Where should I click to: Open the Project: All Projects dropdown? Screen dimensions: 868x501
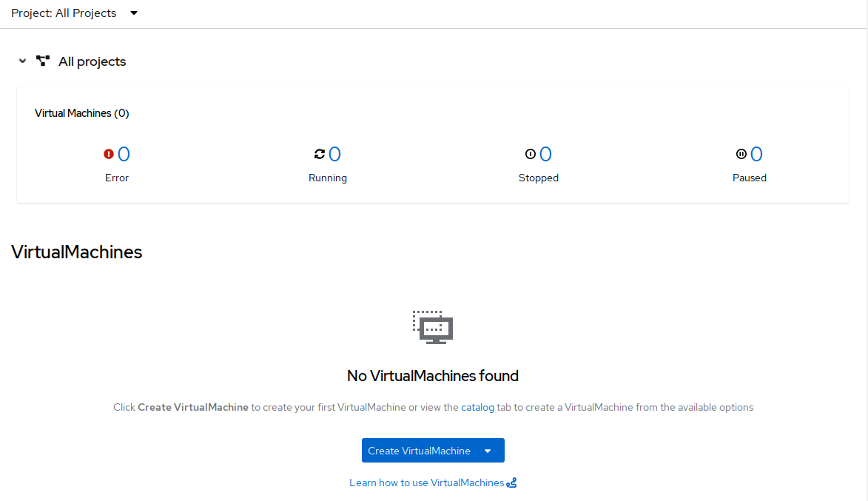pyautogui.click(x=74, y=13)
